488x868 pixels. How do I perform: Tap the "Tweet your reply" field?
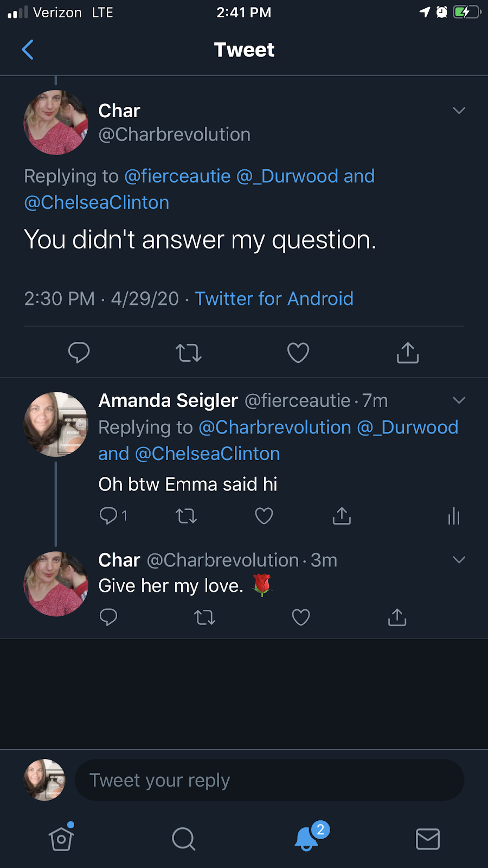point(269,780)
